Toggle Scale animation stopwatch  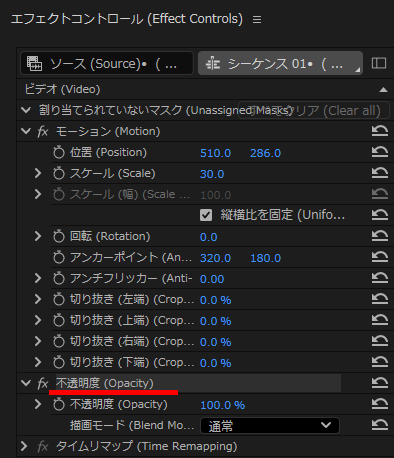59,173
